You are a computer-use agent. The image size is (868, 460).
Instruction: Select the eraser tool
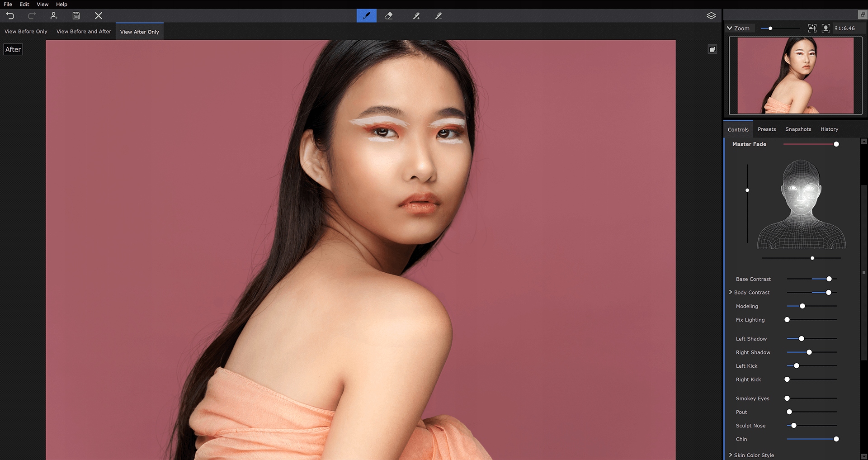388,16
